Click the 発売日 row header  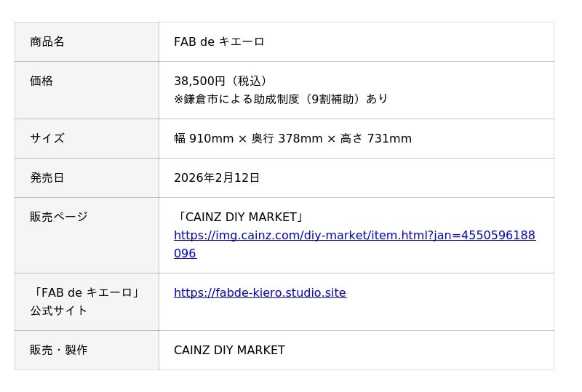click(x=47, y=177)
